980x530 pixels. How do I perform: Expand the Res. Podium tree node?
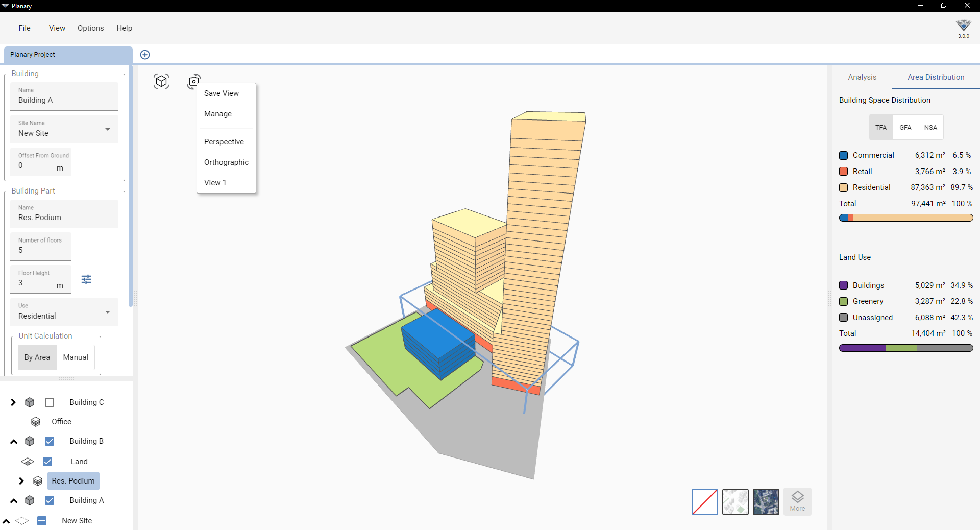(x=21, y=481)
